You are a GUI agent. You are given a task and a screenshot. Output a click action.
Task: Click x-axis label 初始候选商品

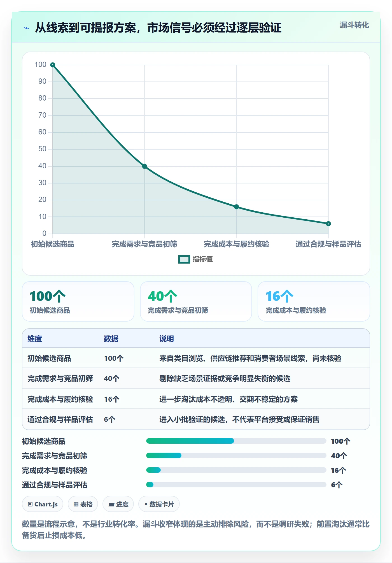click(53, 244)
